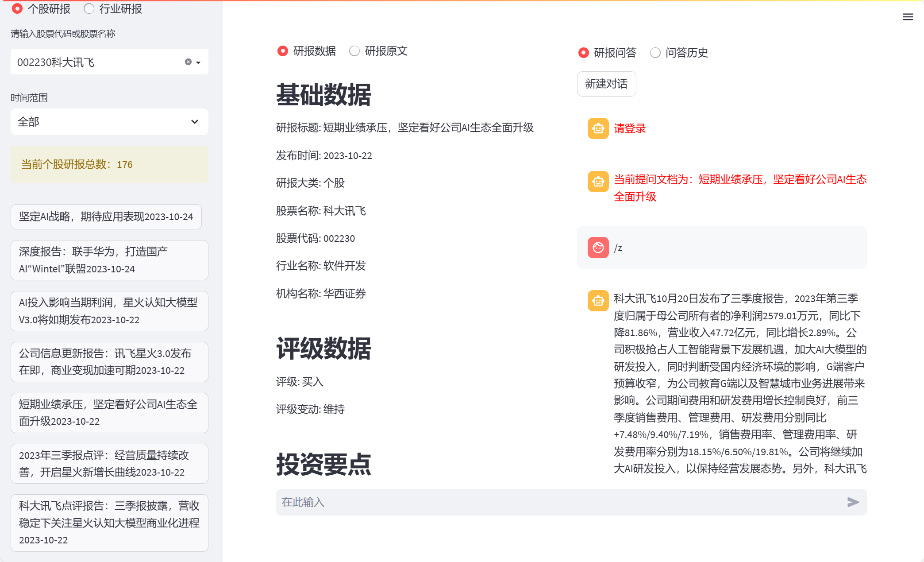
Task: Click the 股票代码: 002230 line
Action: click(x=316, y=238)
